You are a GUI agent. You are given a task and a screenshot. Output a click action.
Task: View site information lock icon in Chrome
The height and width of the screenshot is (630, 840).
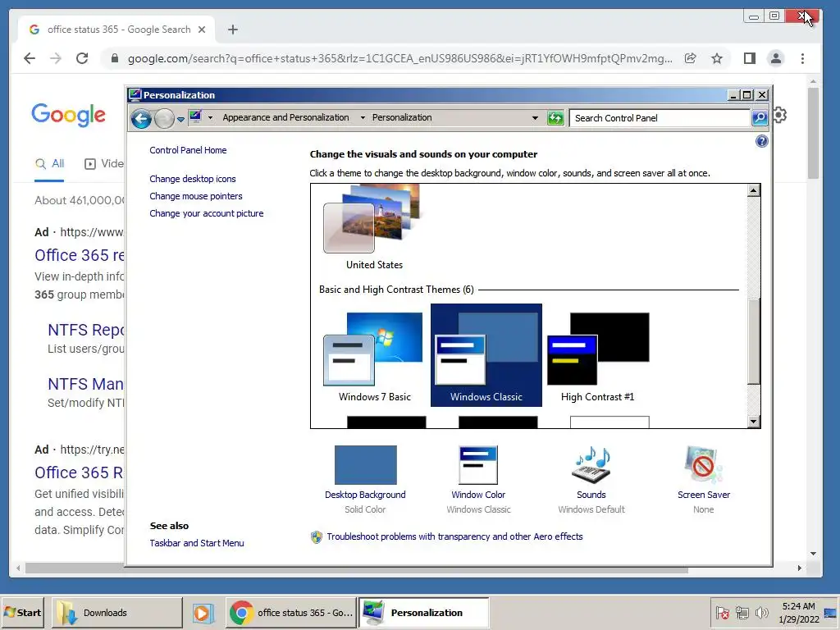[114, 58]
